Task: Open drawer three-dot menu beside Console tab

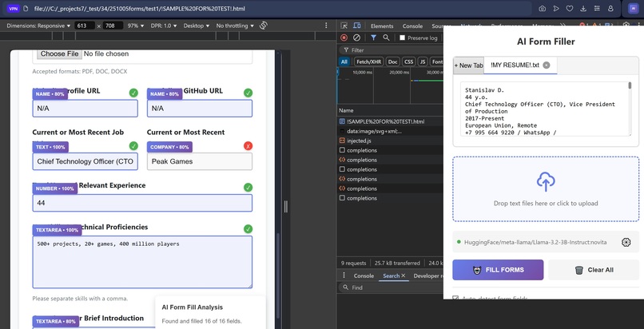Action: pos(344,275)
